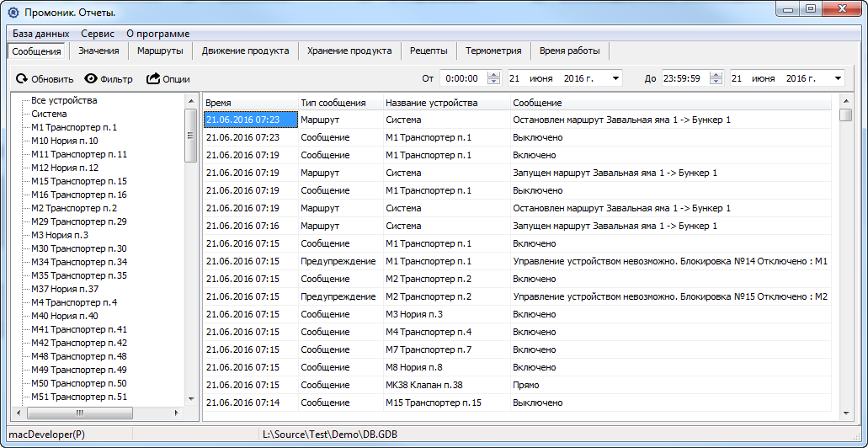Open the Сервис menu
This screenshot has height=448, width=868.
[x=98, y=34]
